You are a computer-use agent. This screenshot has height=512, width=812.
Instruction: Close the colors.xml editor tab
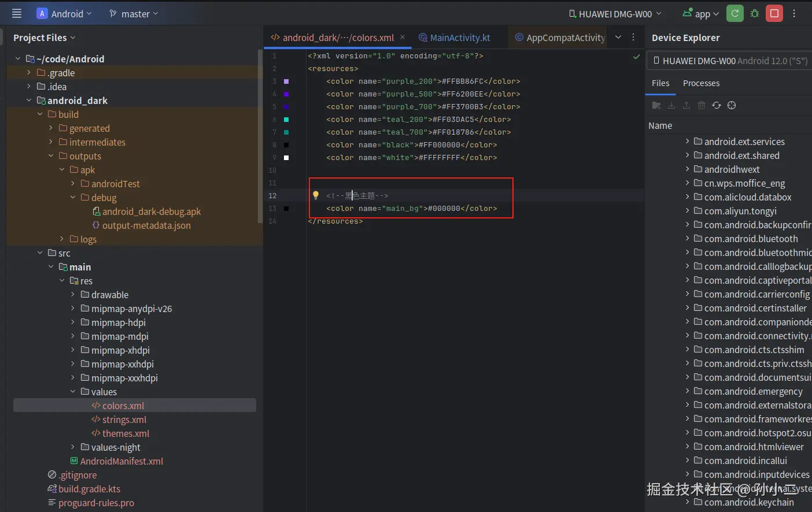(403, 37)
